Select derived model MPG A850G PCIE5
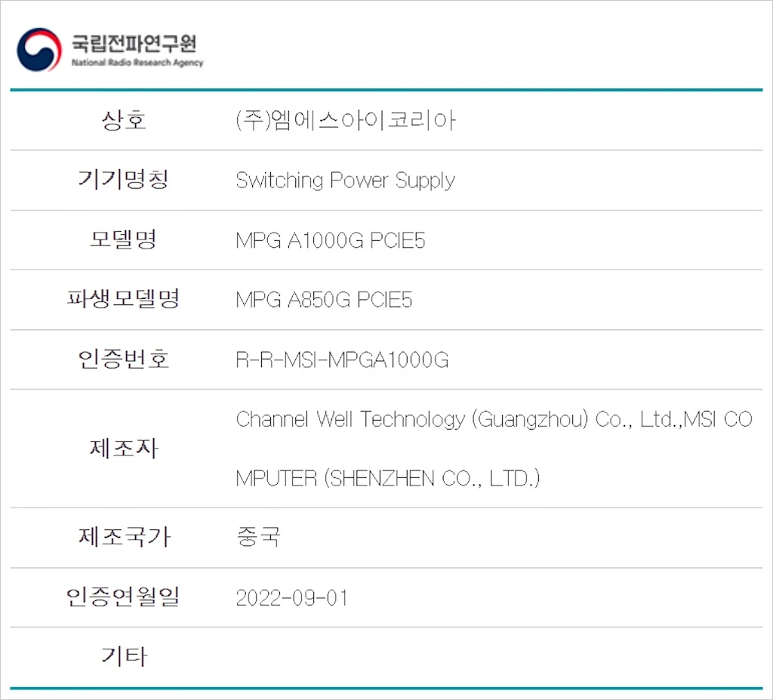The image size is (773, 700). 324,301
